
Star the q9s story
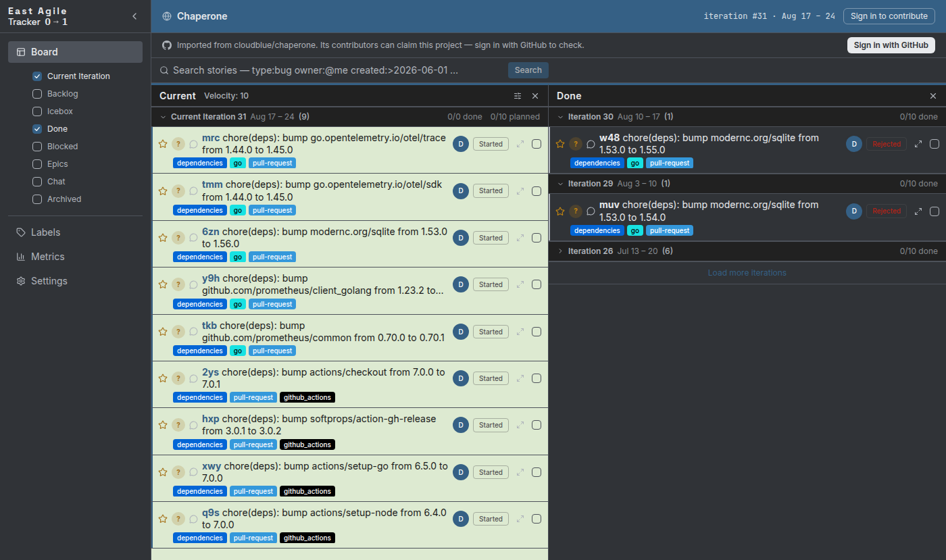click(162, 519)
